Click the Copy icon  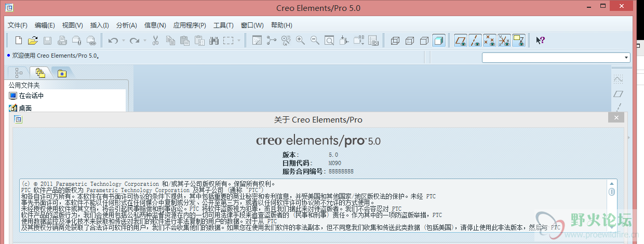click(x=170, y=40)
